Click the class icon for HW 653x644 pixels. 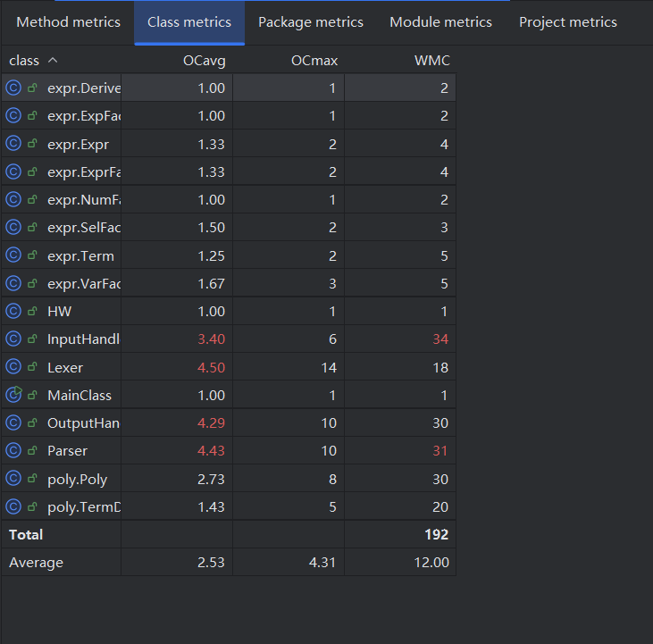point(13,311)
